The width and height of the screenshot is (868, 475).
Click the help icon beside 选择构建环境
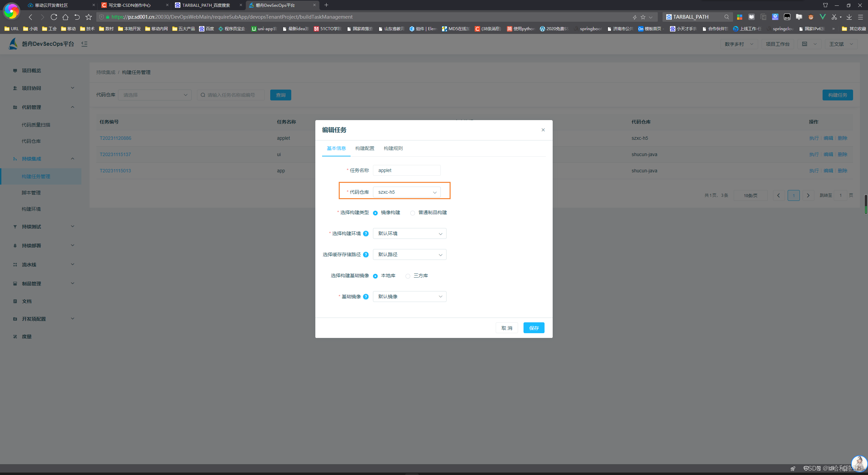tap(366, 233)
